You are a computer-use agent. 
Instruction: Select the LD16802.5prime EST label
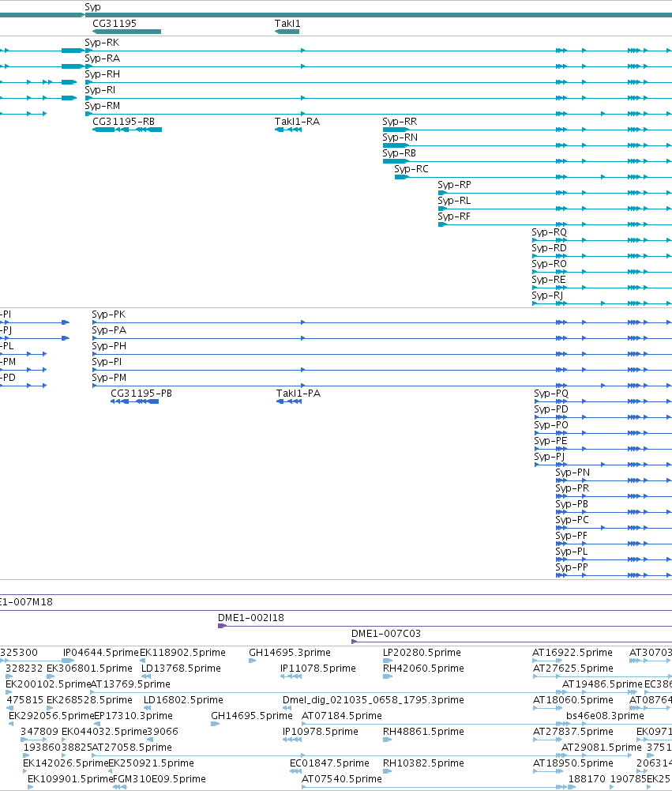pyautogui.click(x=183, y=700)
